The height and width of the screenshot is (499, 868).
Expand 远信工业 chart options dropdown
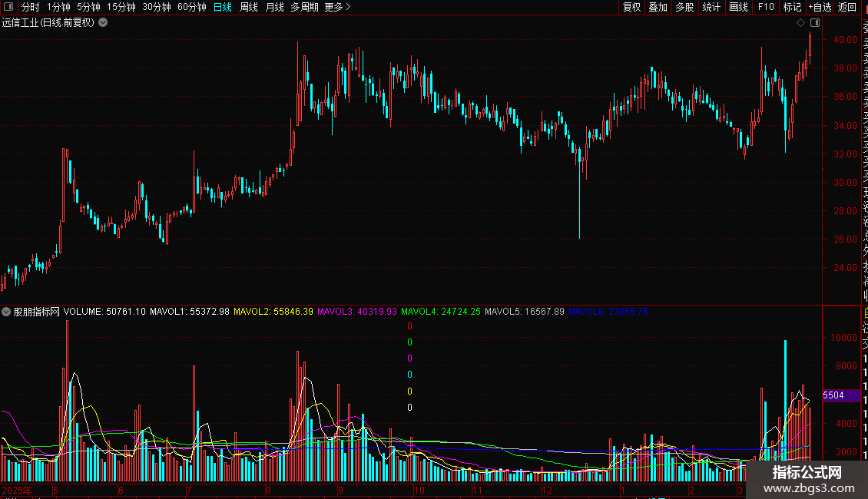click(103, 23)
